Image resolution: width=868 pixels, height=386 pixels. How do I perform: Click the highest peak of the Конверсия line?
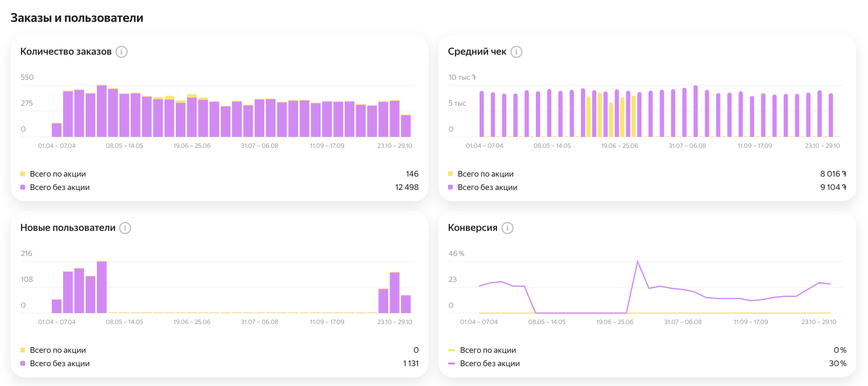click(638, 262)
